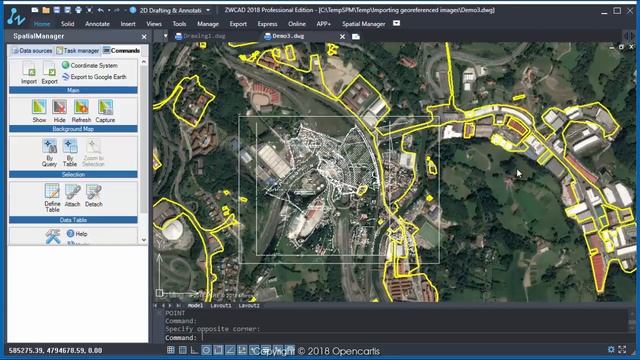
Task: Click the Print icon in quick access toolbar
Action: 78,10
